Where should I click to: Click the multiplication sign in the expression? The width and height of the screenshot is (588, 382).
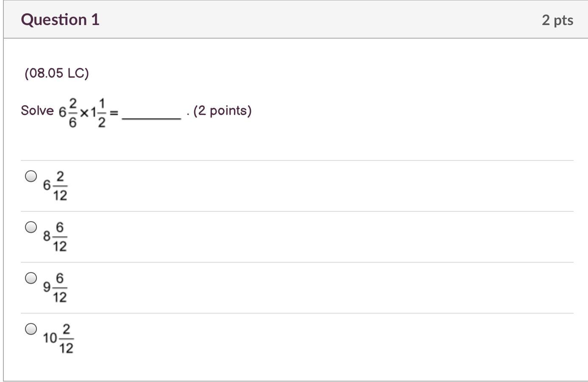[84, 113]
